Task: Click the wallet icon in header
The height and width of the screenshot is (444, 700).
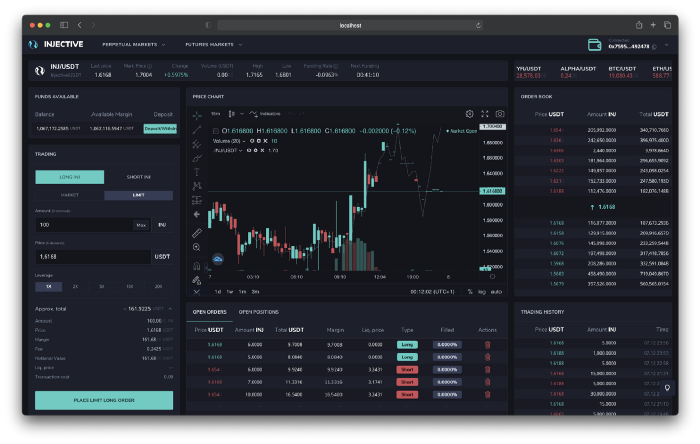Action: pos(595,45)
